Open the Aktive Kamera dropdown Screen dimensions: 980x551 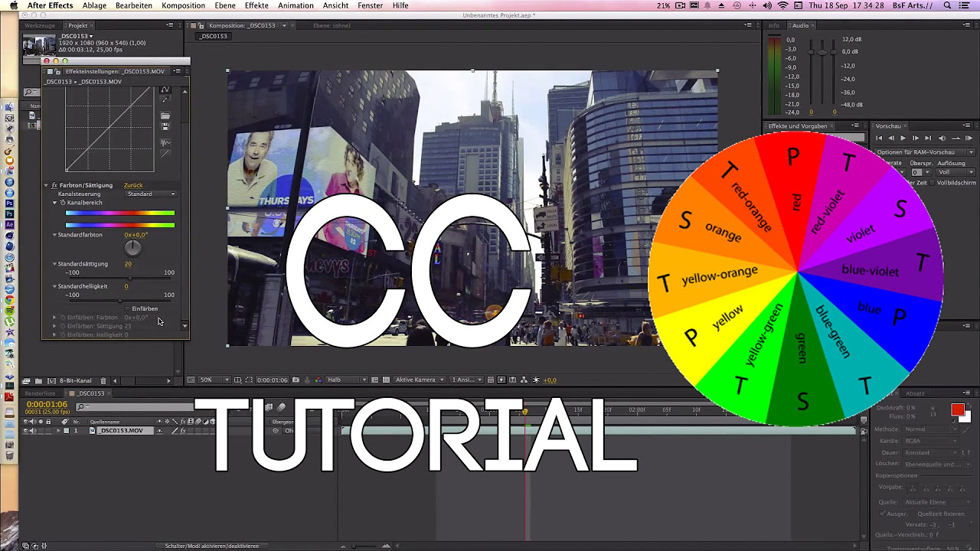click(x=420, y=380)
